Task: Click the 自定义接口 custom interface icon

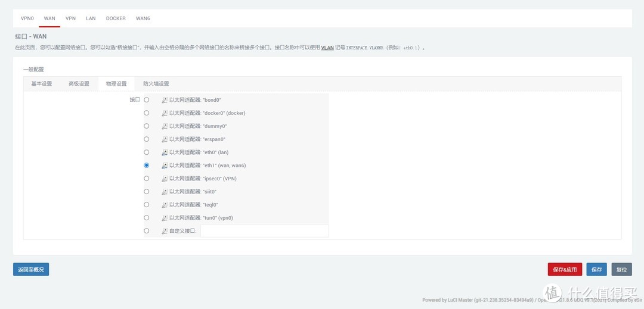Action: click(x=165, y=231)
